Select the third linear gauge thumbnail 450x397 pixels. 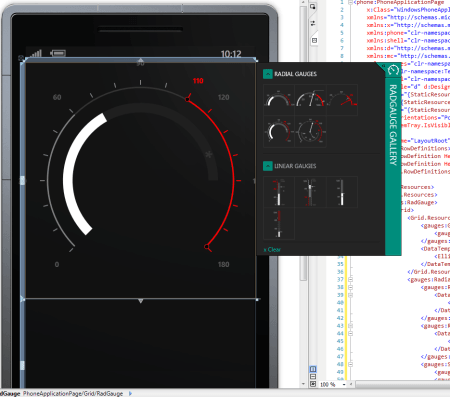coord(342,192)
